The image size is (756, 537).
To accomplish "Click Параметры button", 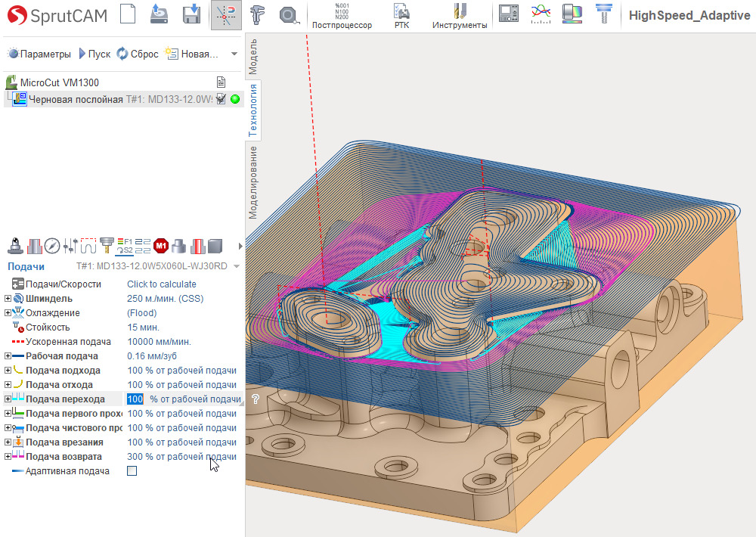I will click(x=39, y=54).
